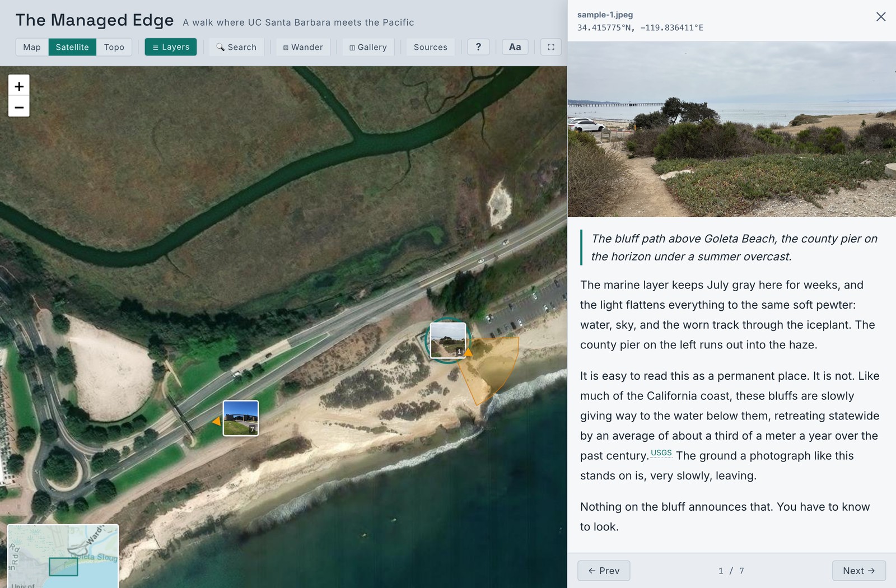Image resolution: width=896 pixels, height=588 pixels.
Task: Enter fullscreen mode
Action: point(551,47)
